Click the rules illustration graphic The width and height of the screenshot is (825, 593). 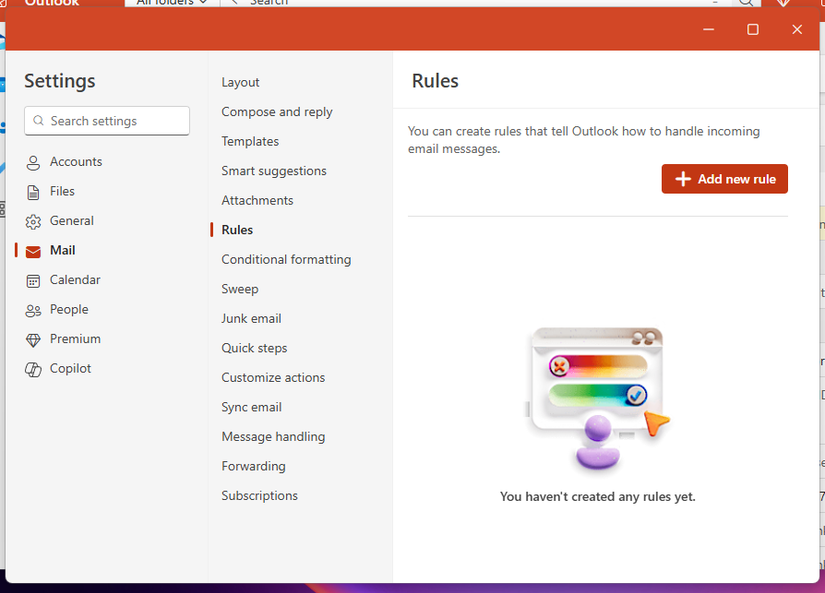click(x=598, y=398)
